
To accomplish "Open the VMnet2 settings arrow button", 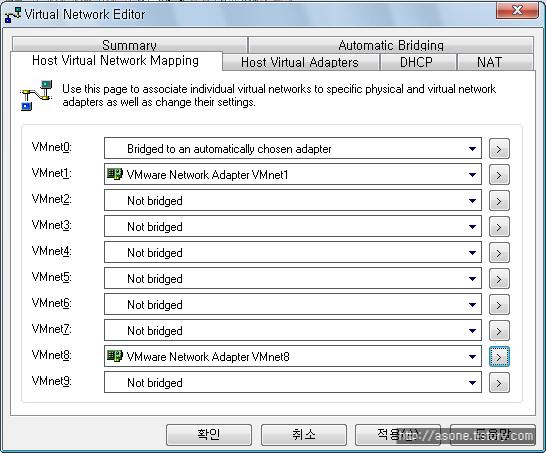I will [499, 201].
